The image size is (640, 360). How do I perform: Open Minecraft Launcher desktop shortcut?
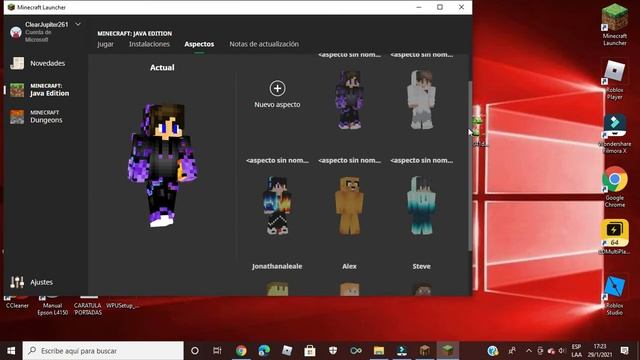(615, 24)
